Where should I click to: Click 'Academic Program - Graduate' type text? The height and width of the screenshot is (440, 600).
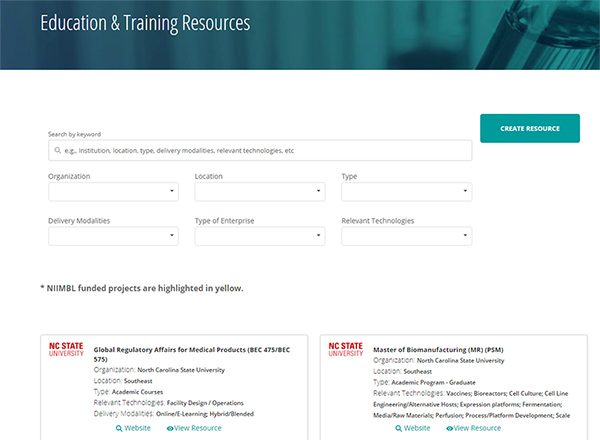pyautogui.click(x=433, y=382)
